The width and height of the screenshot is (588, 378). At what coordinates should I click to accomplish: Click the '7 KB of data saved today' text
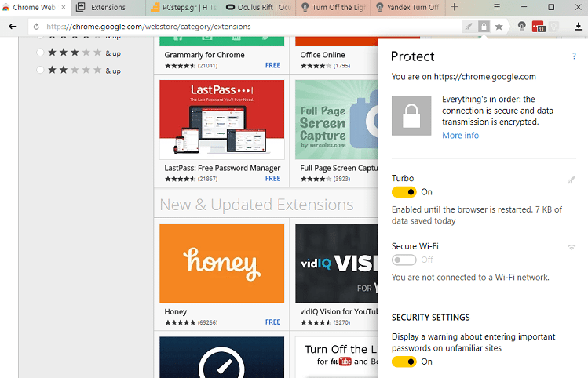(477, 215)
